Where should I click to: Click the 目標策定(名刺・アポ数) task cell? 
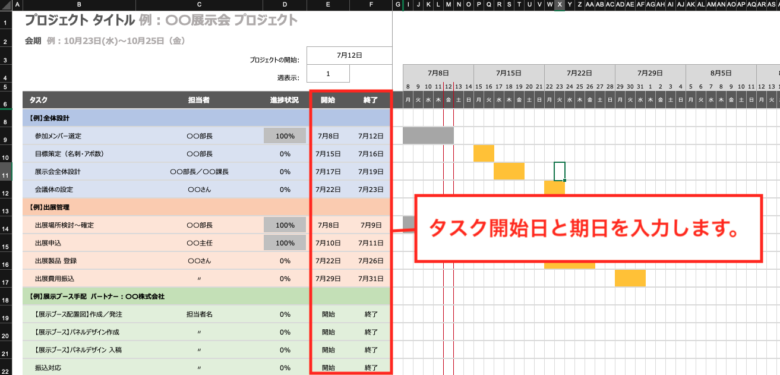point(79,154)
